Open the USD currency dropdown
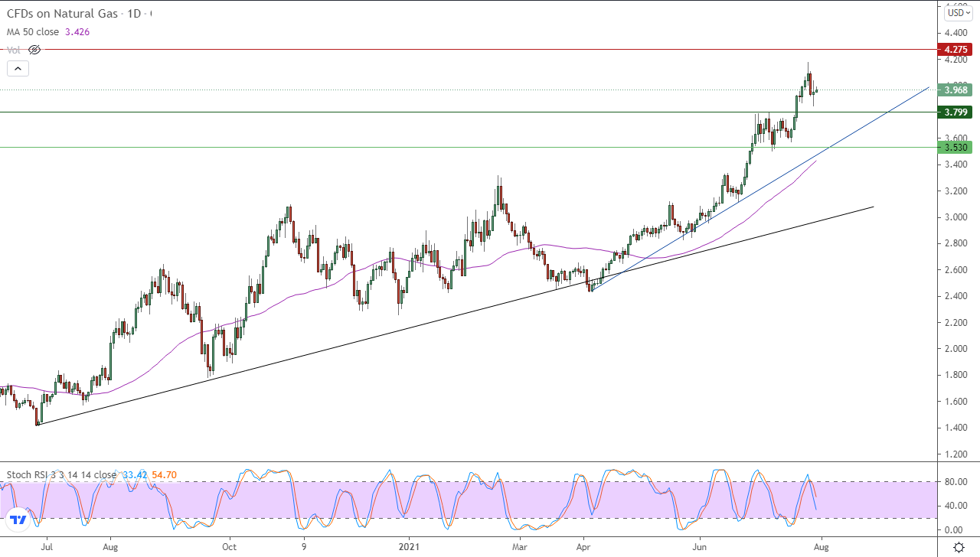Image resolution: width=980 pixels, height=557 pixels. click(958, 12)
